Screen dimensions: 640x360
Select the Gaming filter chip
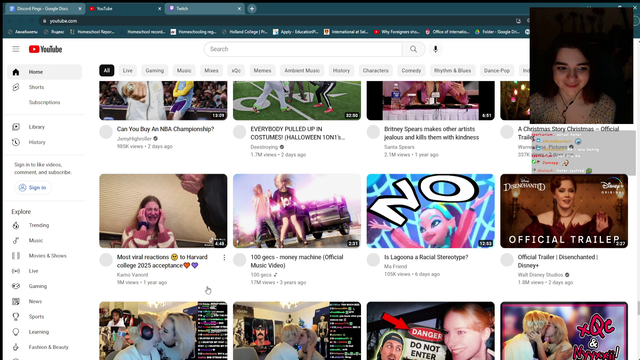(155, 71)
